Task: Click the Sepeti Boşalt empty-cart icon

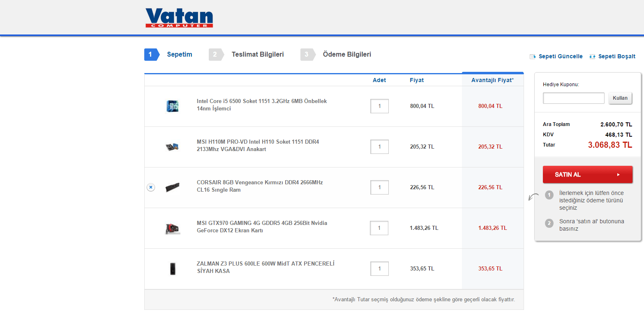Action: tap(593, 57)
